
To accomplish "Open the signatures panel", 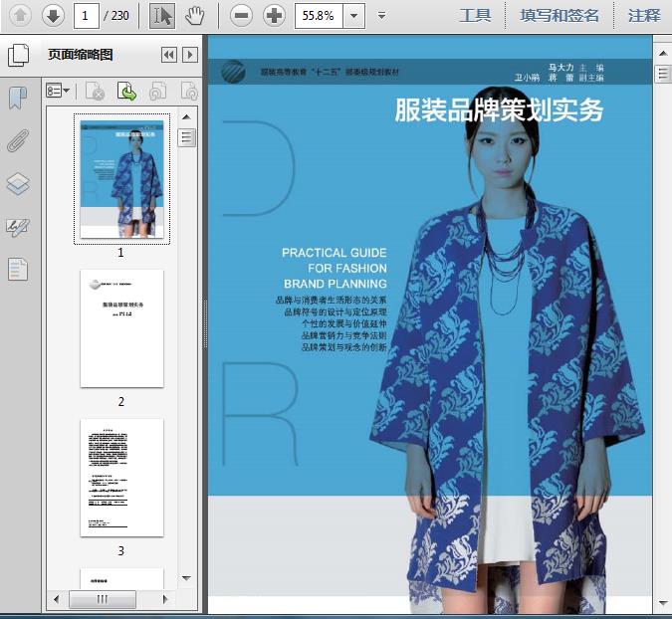I will click(18, 227).
